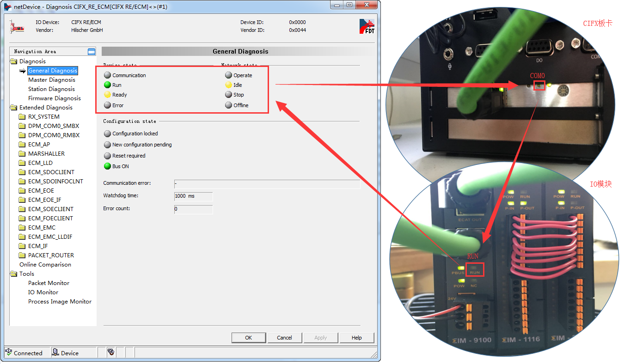
Task: Click the Watchdog time field
Action: [193, 196]
